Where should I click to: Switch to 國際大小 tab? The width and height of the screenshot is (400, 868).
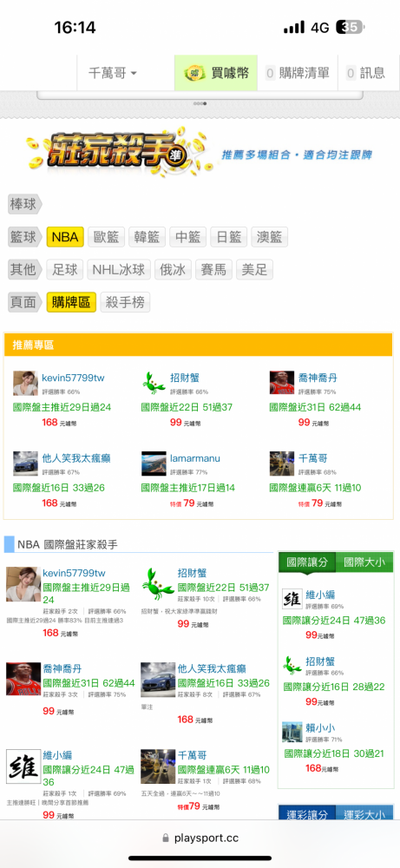364,562
